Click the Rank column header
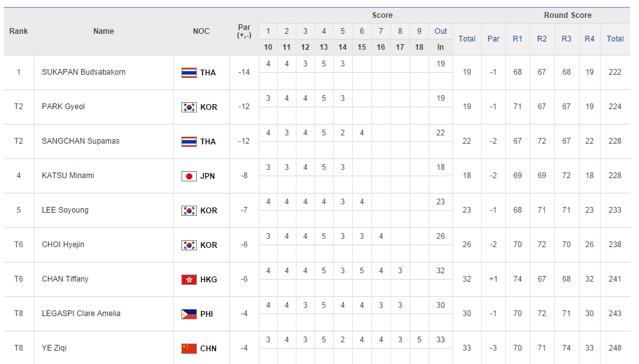This screenshot has width=639, height=364. click(19, 31)
